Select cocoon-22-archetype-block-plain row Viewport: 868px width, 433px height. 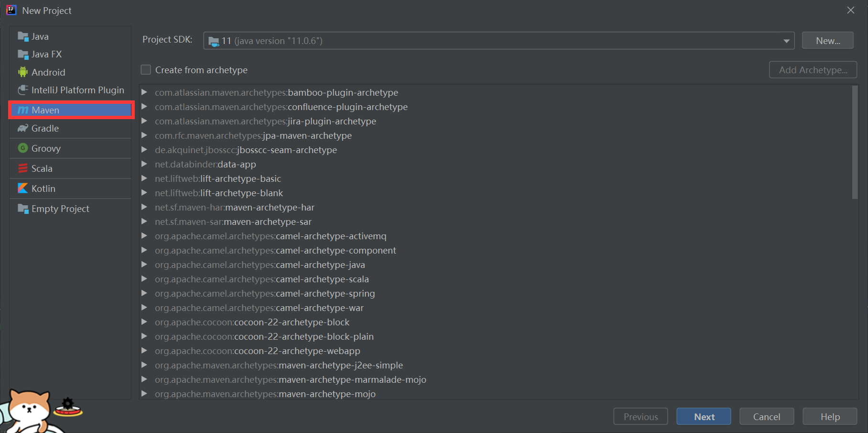pyautogui.click(x=495, y=336)
